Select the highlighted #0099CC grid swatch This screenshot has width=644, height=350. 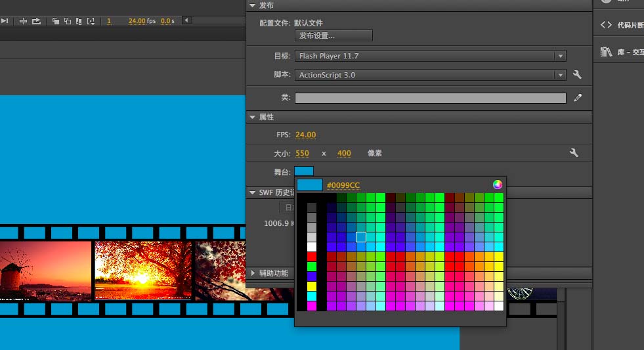tap(360, 237)
